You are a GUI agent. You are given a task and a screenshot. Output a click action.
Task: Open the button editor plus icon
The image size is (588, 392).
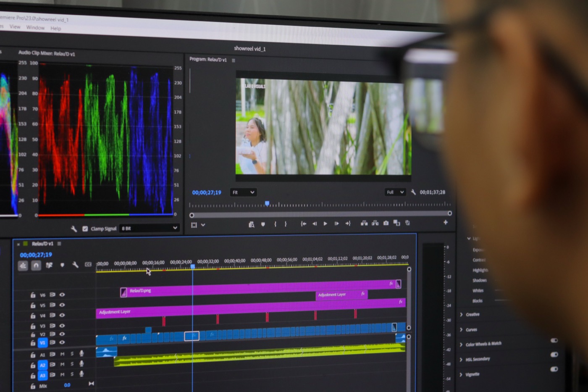click(x=446, y=222)
